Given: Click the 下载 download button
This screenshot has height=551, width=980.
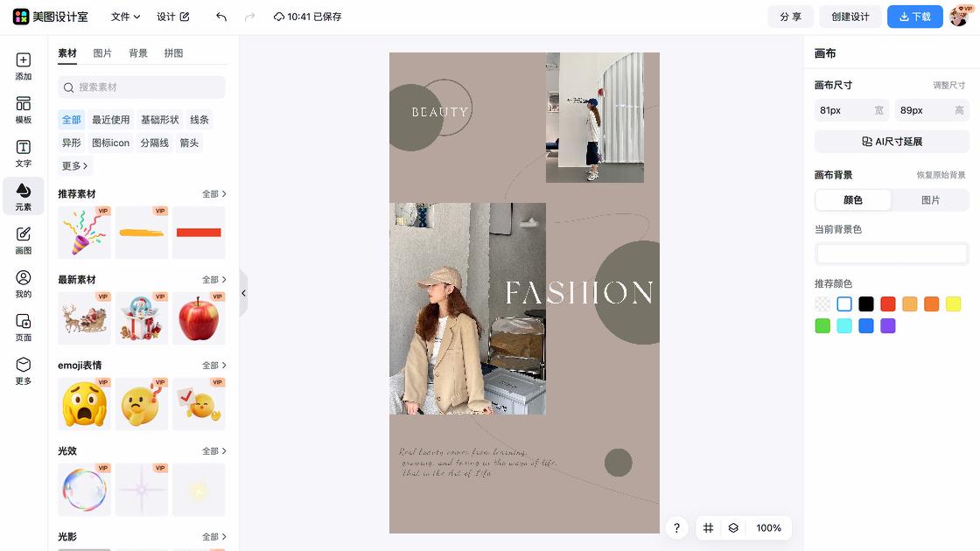Looking at the screenshot, I should click(x=914, y=17).
